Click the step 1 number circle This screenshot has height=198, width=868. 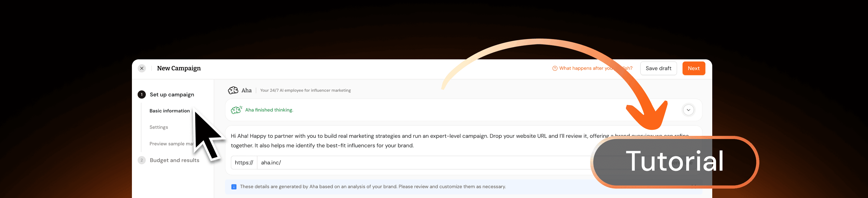tap(142, 95)
